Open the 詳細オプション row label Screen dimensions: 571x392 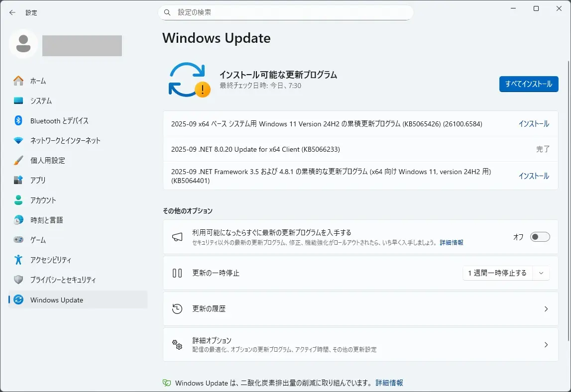tap(212, 340)
